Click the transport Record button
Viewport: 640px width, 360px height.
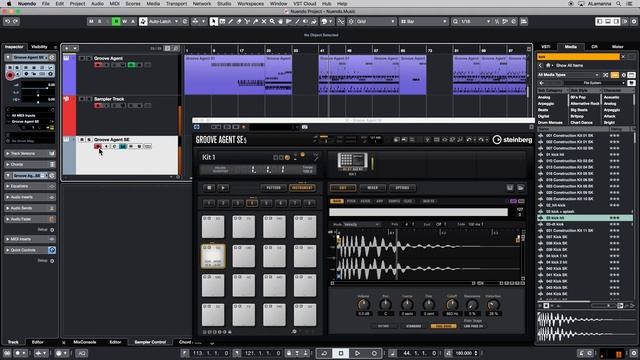tap(374, 353)
